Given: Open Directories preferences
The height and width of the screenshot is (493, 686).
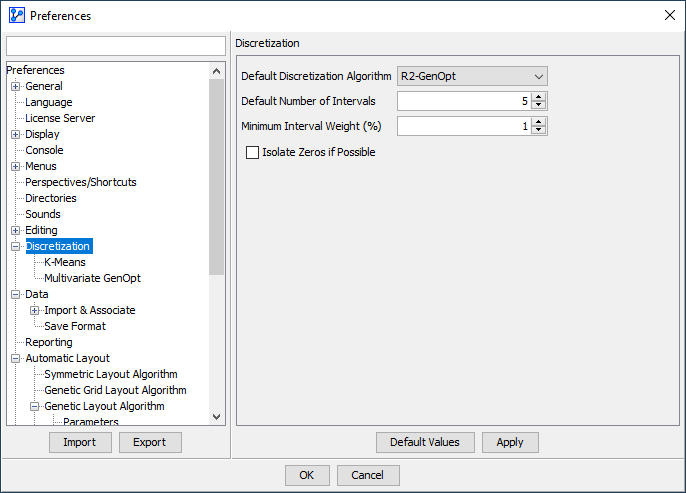Looking at the screenshot, I should click(x=51, y=198).
